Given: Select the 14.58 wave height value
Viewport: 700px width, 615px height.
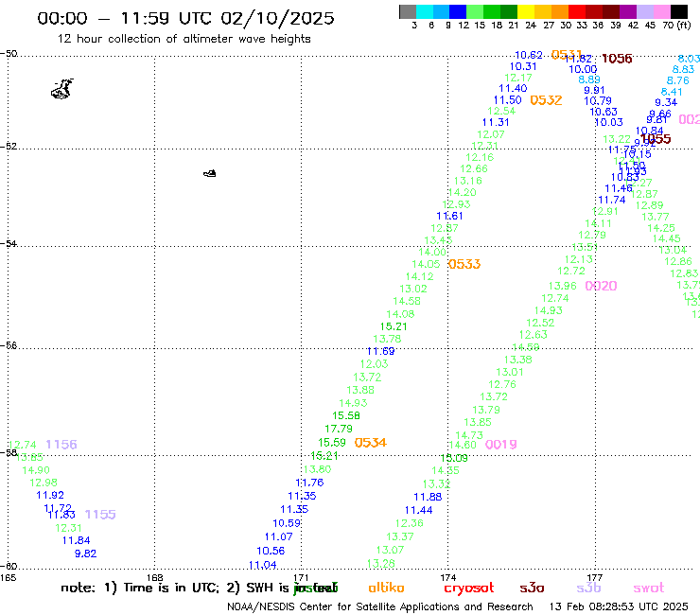Looking at the screenshot, I should click(x=407, y=302).
